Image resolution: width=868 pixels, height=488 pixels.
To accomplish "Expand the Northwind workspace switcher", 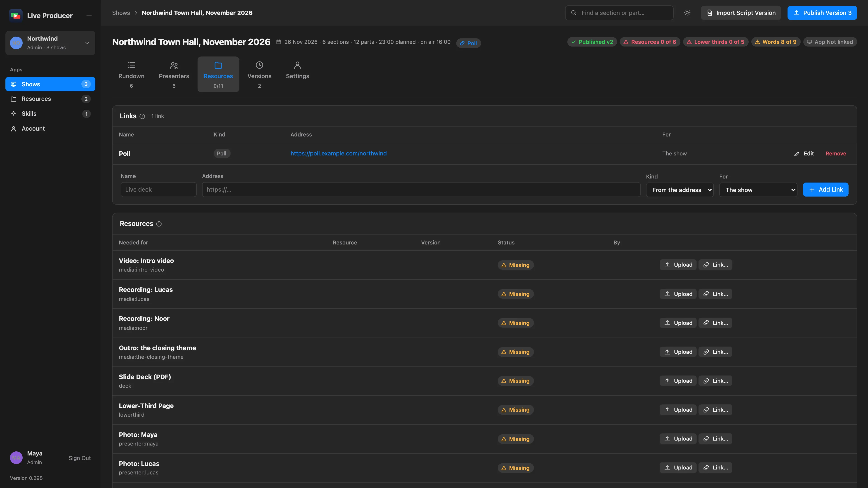I will (50, 43).
